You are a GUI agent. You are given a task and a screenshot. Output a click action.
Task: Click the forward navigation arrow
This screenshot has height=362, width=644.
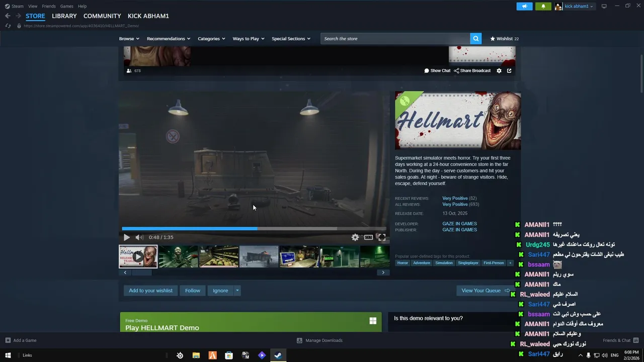click(18, 16)
